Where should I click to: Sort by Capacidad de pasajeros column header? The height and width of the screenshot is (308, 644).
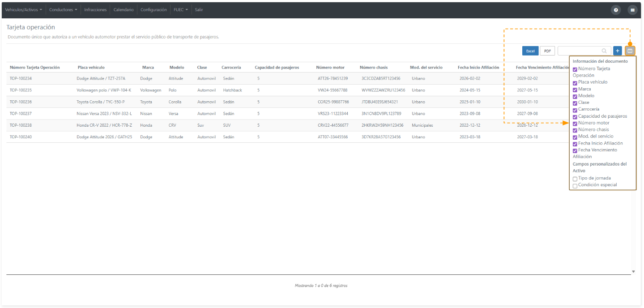click(277, 68)
